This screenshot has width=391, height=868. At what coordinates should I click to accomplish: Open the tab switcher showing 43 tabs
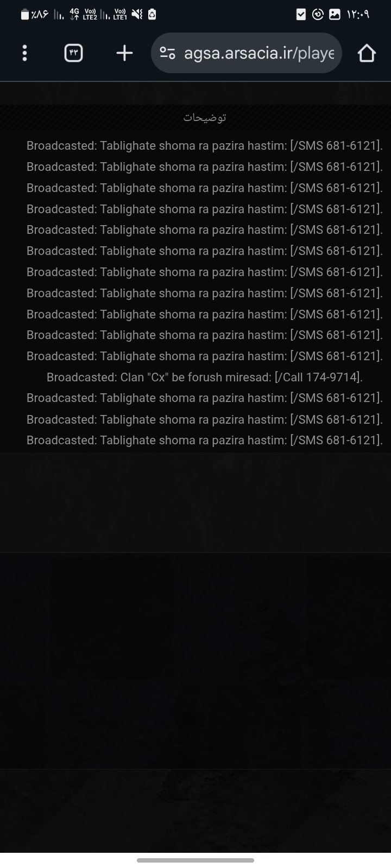click(x=74, y=53)
